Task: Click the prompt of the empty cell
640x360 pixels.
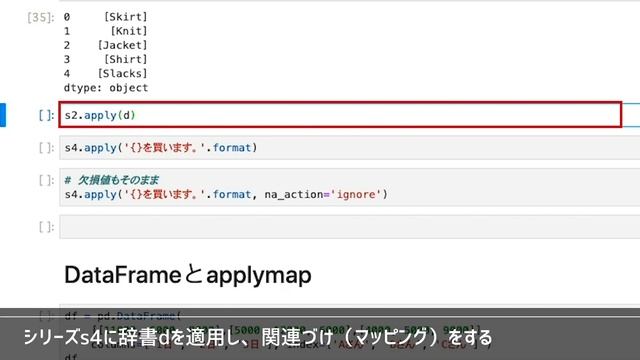Action: pyautogui.click(x=46, y=227)
